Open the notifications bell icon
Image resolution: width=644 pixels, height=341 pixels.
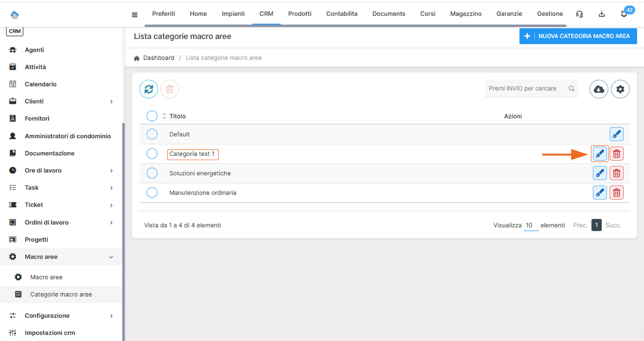click(623, 14)
